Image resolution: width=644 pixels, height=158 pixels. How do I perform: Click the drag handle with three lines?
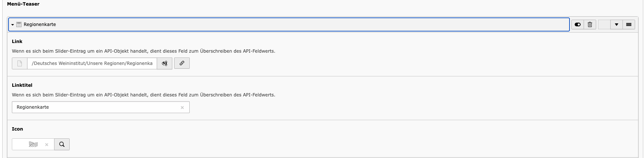629,24
